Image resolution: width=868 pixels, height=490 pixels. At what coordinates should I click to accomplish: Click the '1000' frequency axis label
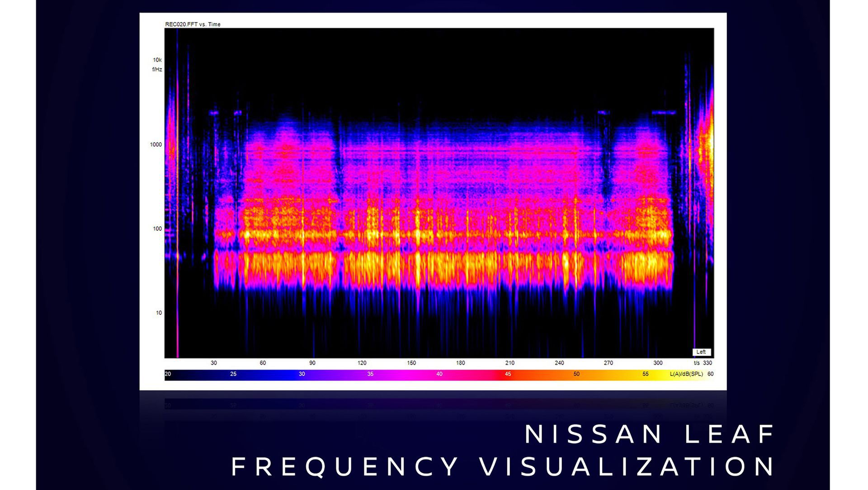click(156, 145)
